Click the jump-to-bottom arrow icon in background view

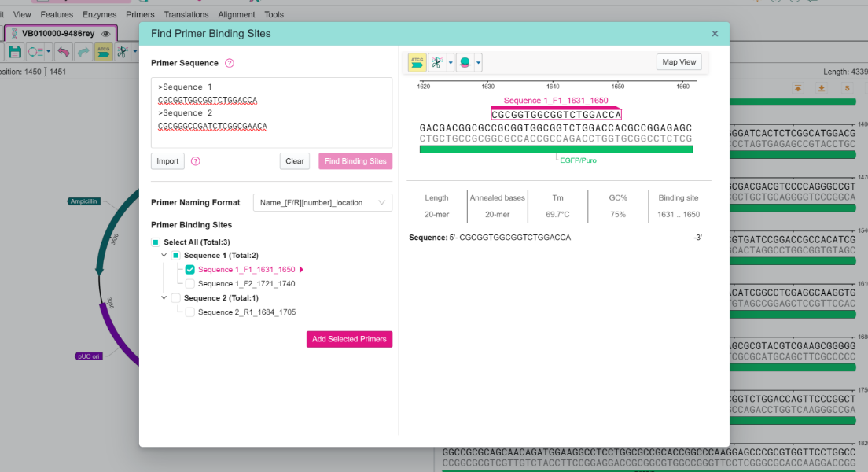pyautogui.click(x=822, y=88)
